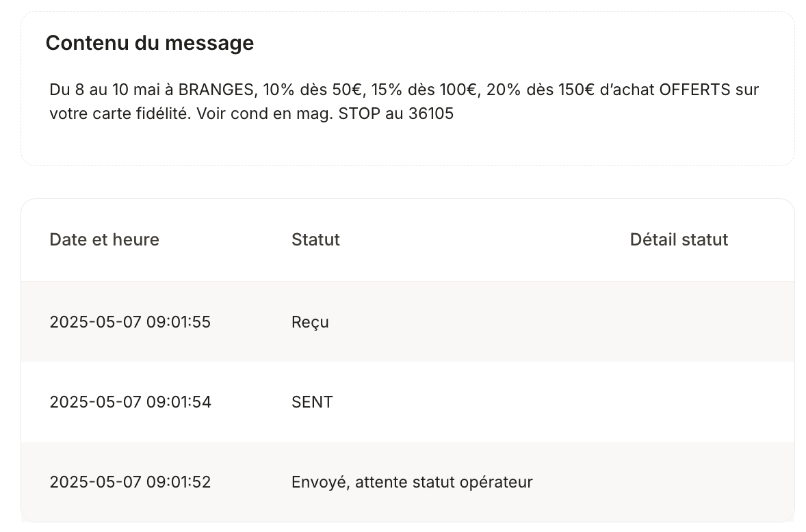Select the 'Détail statut' column header
The image size is (806, 532).
[x=679, y=240]
